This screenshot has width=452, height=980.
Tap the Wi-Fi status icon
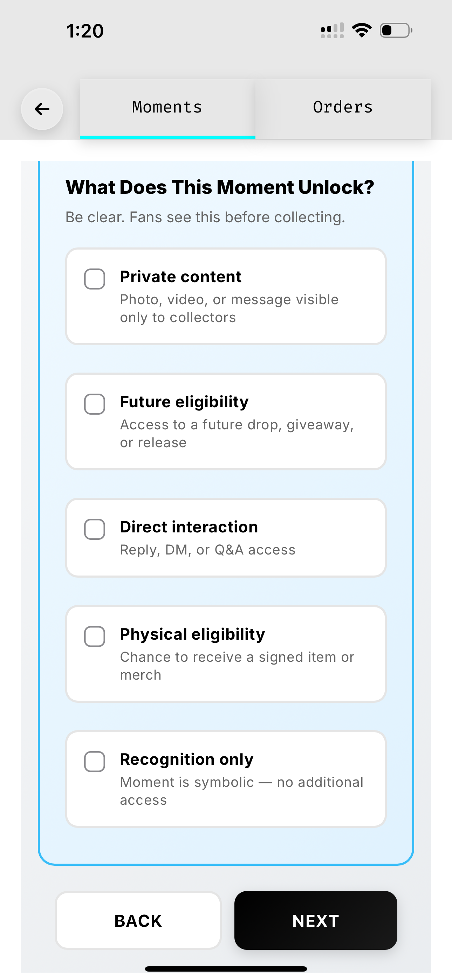tap(362, 30)
